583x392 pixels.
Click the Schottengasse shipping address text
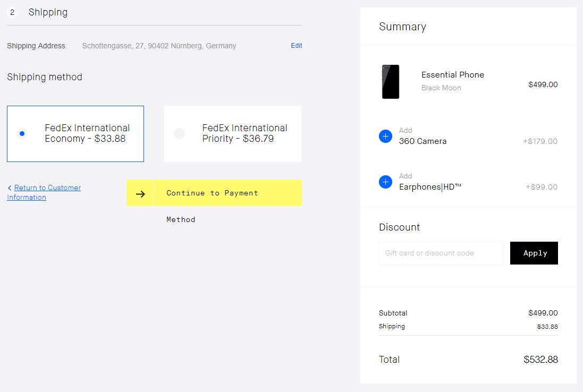pyautogui.click(x=159, y=46)
